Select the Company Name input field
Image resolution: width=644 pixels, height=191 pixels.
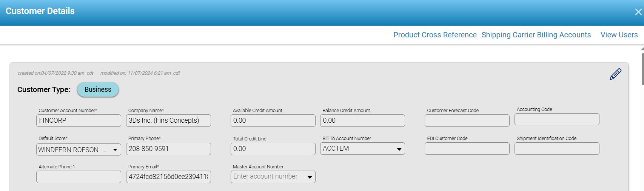168,120
